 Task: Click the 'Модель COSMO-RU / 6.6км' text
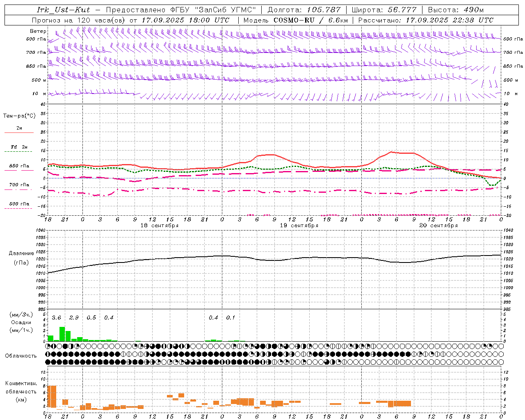[x=296, y=20]
